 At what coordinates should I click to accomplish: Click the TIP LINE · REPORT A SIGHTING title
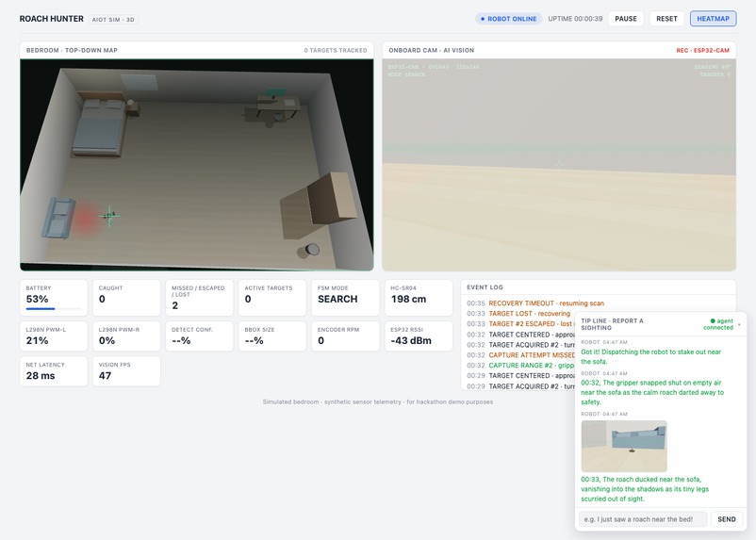[612, 324]
